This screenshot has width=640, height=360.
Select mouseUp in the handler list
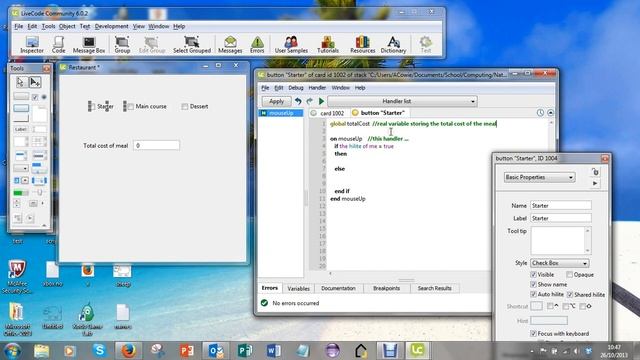click(281, 113)
